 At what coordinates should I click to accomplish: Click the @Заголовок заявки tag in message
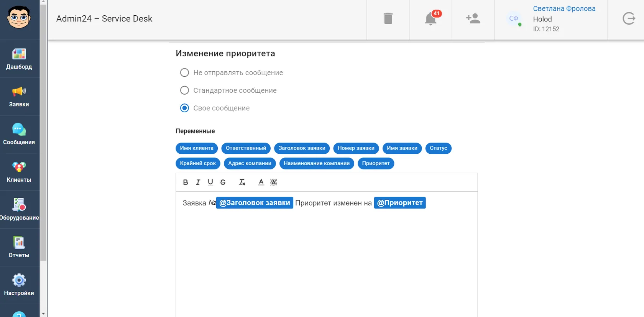point(255,203)
